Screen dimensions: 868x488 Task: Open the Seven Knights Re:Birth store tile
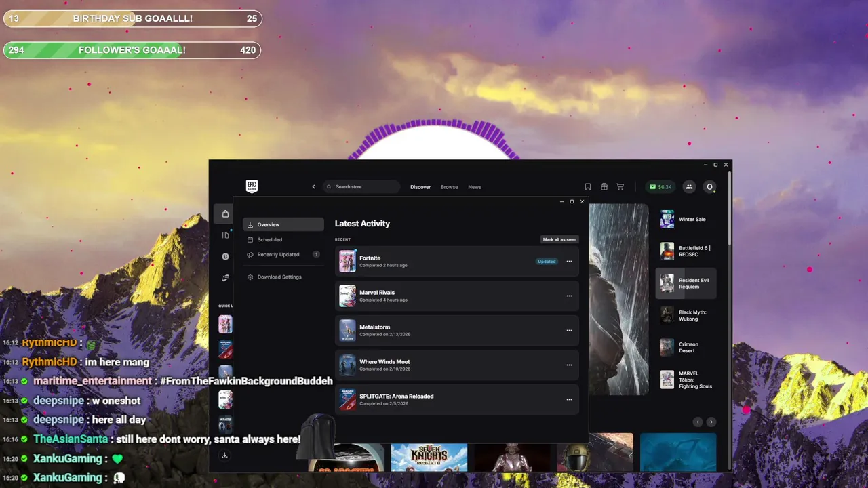coord(429,457)
